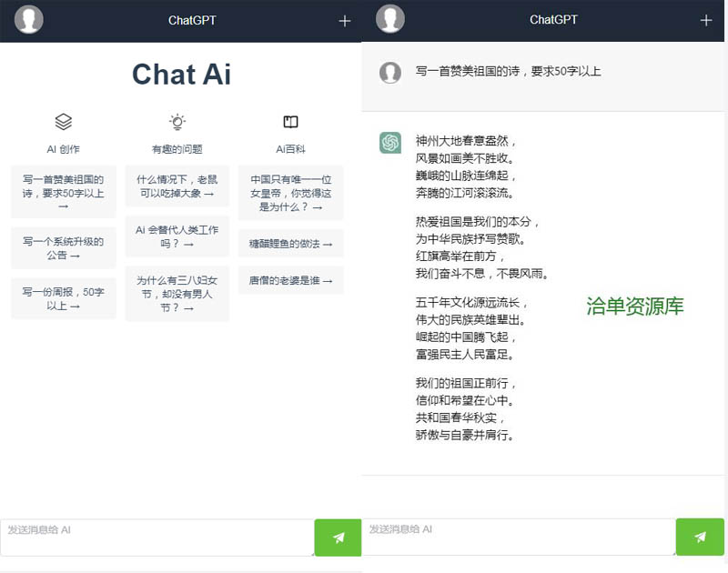Select prompt 写一首赞美祖国的诗，要求50字以上 in left panel
The image size is (728, 573).
click(x=64, y=192)
